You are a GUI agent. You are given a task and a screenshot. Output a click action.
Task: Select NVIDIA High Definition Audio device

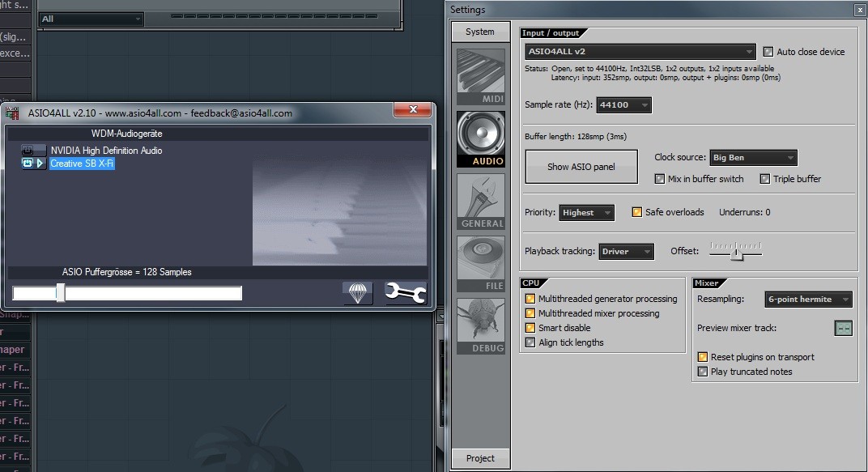(x=106, y=150)
